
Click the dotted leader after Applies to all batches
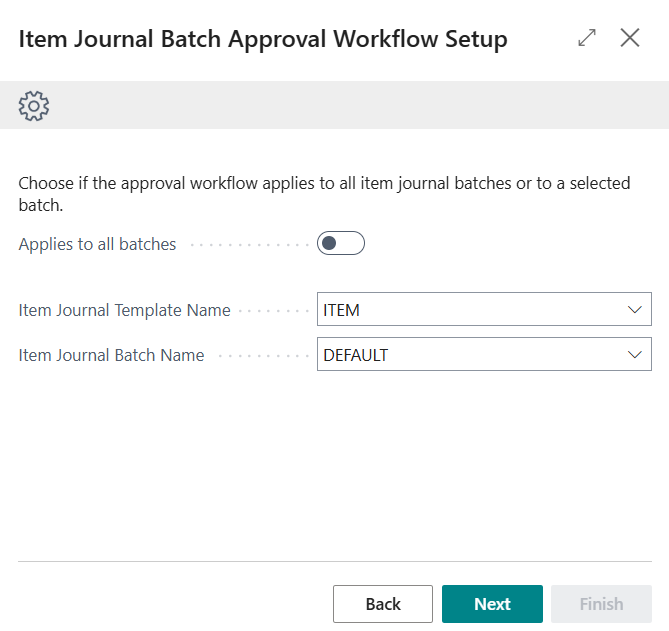click(x=248, y=244)
